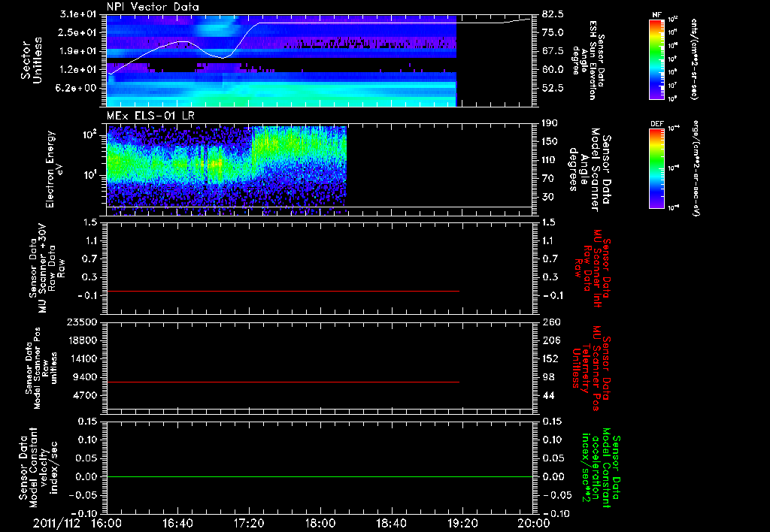Click the 206 telemetry tick label
Screen dimensions: 770x532
tap(551, 340)
